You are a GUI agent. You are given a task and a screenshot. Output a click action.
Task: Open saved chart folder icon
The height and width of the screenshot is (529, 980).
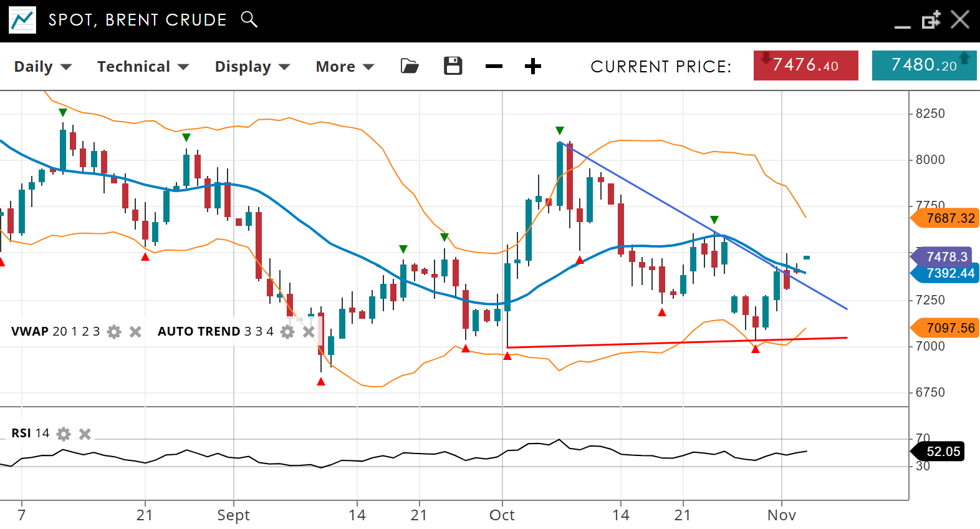pos(410,66)
